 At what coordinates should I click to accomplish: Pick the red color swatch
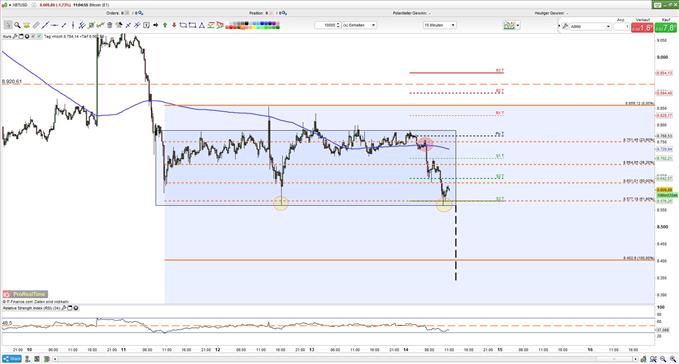coord(231,27)
